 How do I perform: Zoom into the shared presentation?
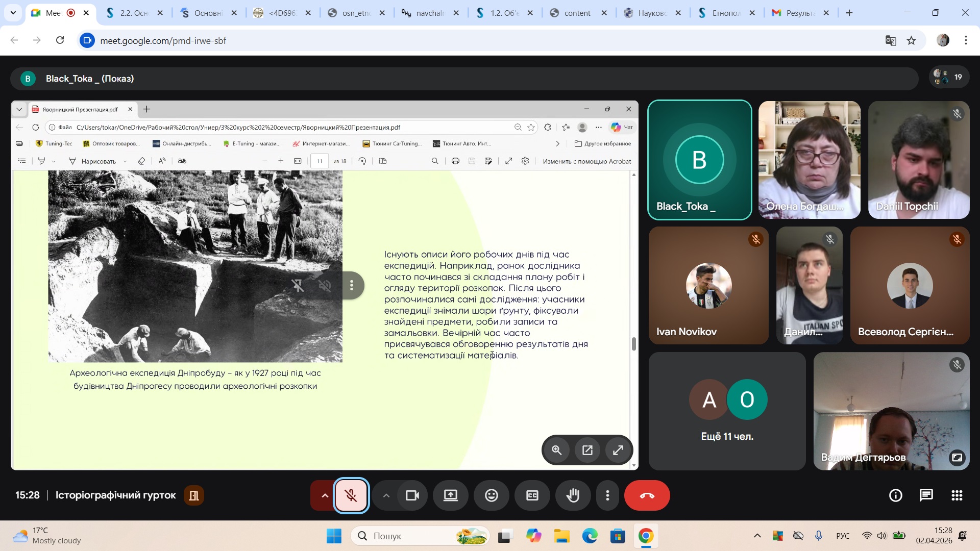[556, 450]
